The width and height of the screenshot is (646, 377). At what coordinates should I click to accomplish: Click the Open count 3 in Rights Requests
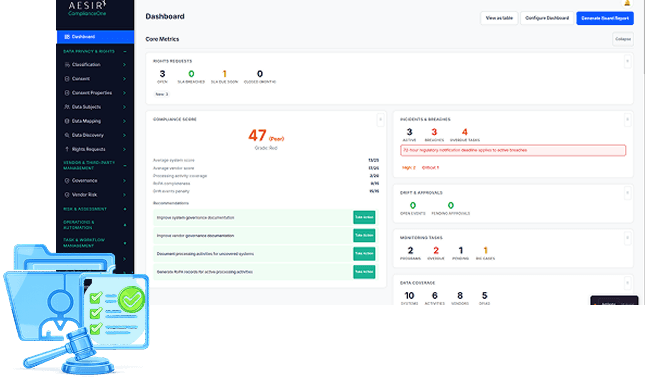pyautogui.click(x=162, y=74)
